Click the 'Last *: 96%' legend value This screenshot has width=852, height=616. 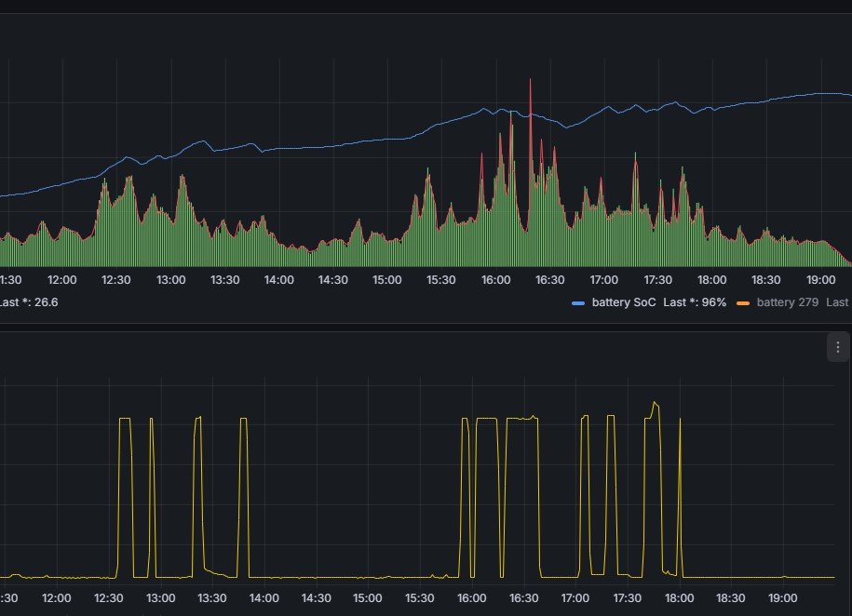695,302
